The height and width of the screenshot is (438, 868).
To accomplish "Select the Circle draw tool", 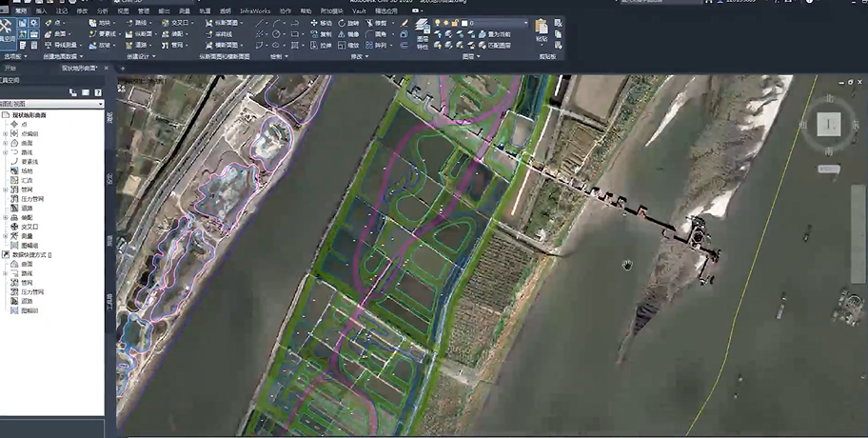I will point(276,33).
